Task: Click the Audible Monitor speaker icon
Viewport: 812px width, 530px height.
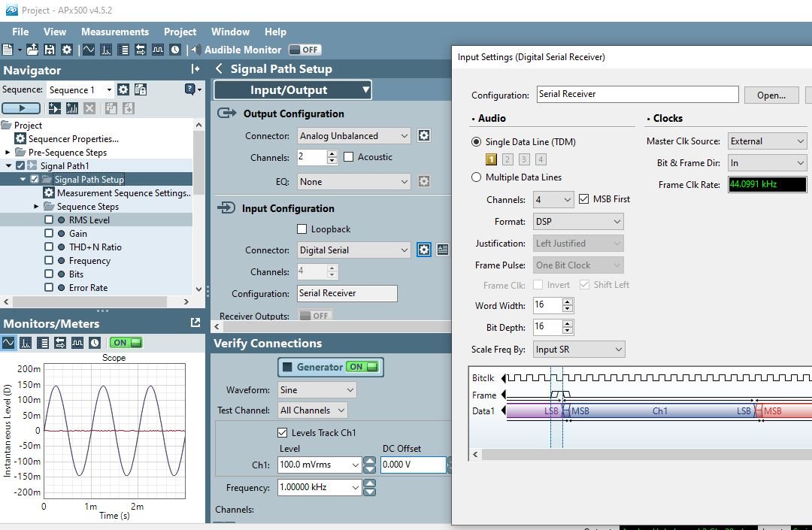Action: [195, 50]
